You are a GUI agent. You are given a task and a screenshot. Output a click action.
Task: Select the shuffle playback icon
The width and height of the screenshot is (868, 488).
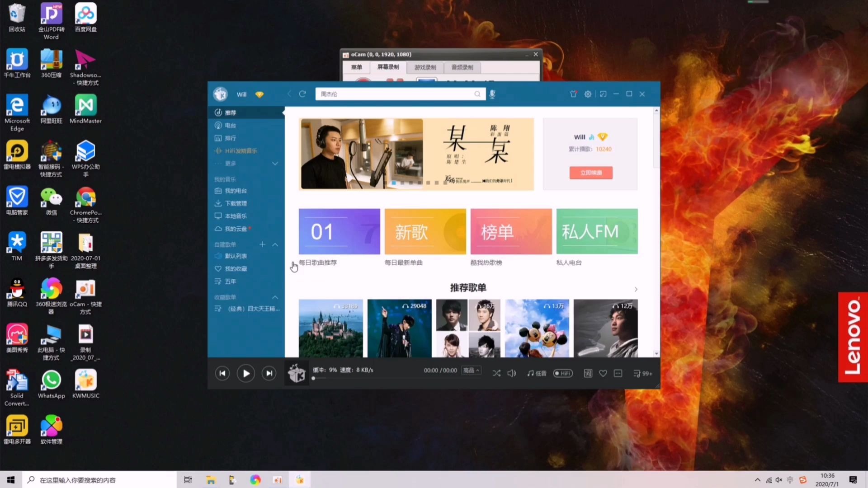[x=496, y=372]
